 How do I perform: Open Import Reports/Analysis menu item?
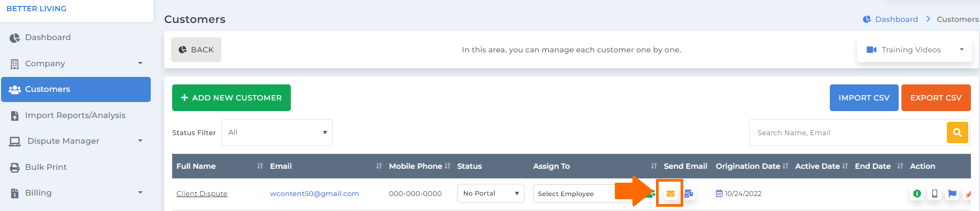click(x=76, y=115)
